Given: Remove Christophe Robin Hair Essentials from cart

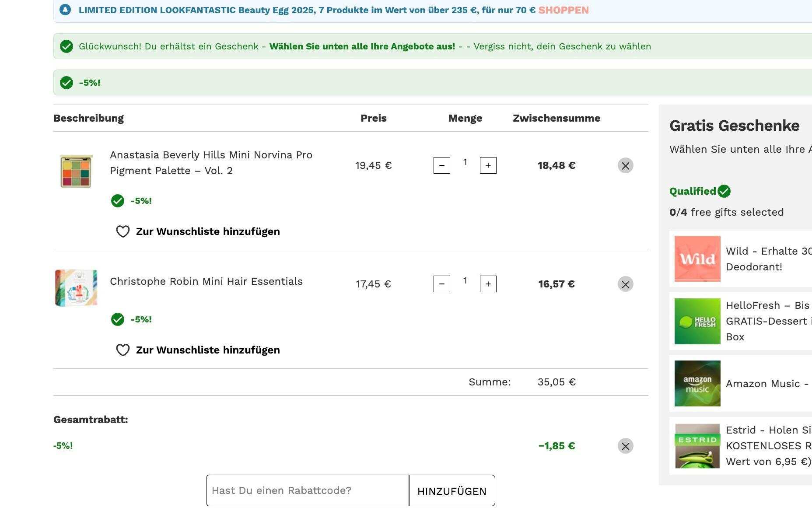Looking at the screenshot, I should [626, 284].
